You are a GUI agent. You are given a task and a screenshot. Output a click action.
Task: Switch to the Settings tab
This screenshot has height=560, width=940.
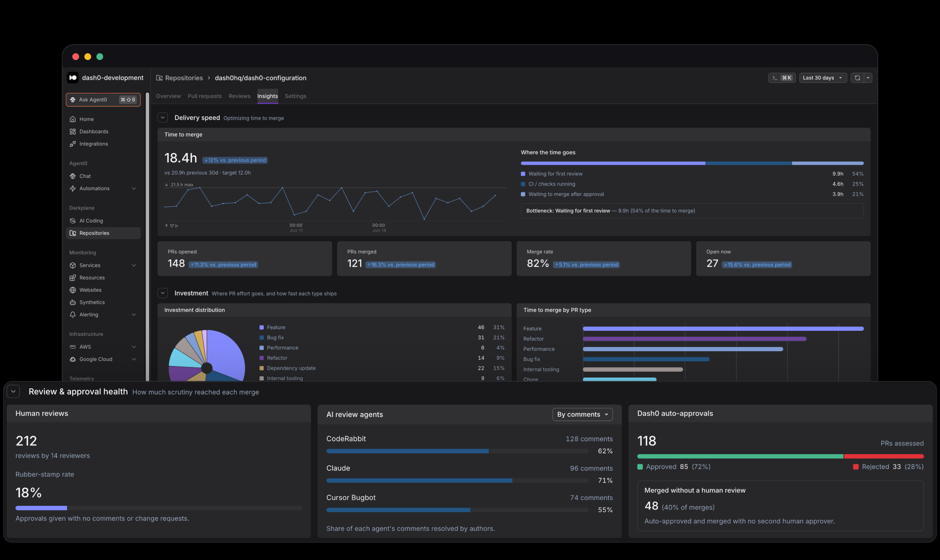(295, 96)
